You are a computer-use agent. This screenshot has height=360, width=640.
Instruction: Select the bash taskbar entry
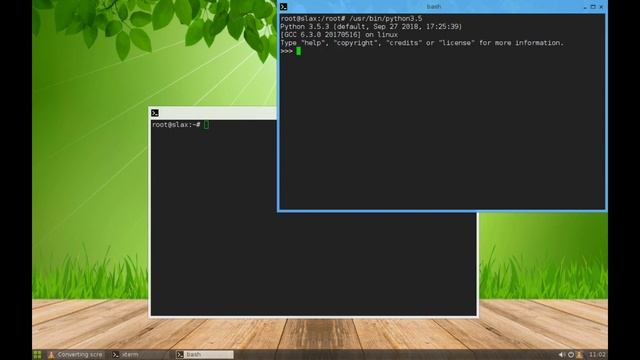pos(205,355)
